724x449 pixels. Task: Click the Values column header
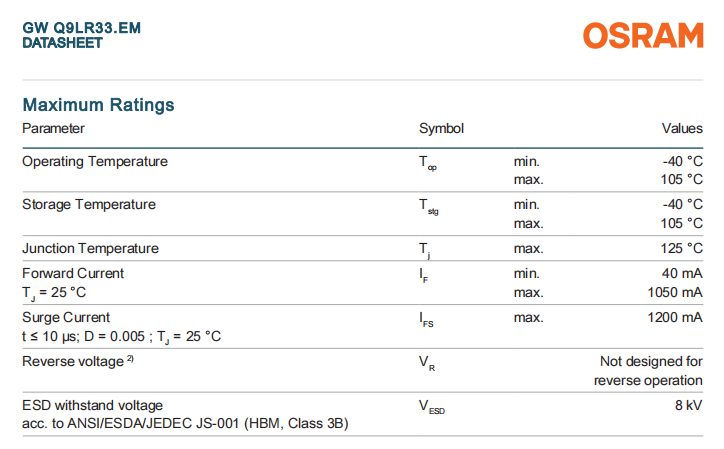pyautogui.click(x=682, y=129)
